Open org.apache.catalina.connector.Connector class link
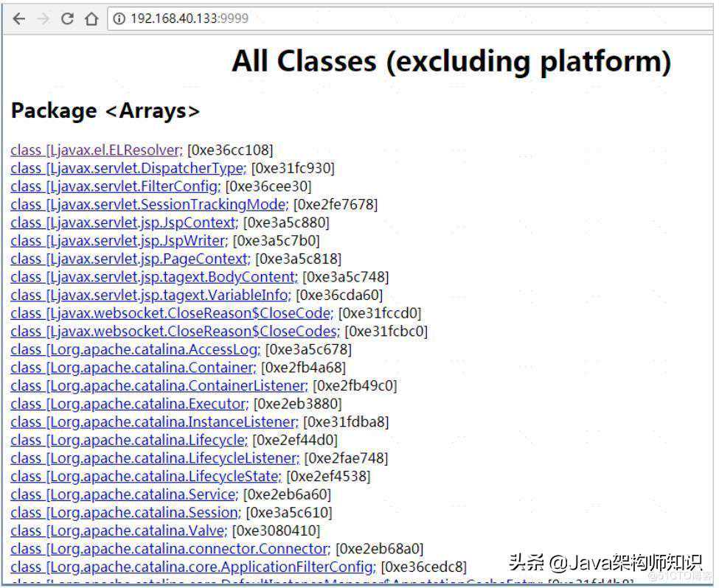The width and height of the screenshot is (719, 588). (170, 549)
